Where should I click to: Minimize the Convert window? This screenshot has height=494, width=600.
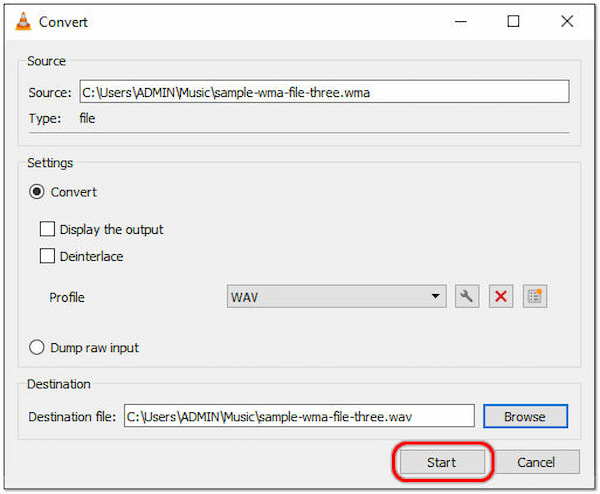click(x=460, y=21)
